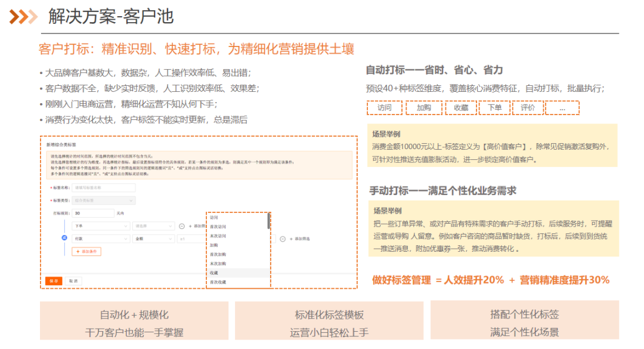Expand the 下单 behavior dropdown

click(x=100, y=227)
